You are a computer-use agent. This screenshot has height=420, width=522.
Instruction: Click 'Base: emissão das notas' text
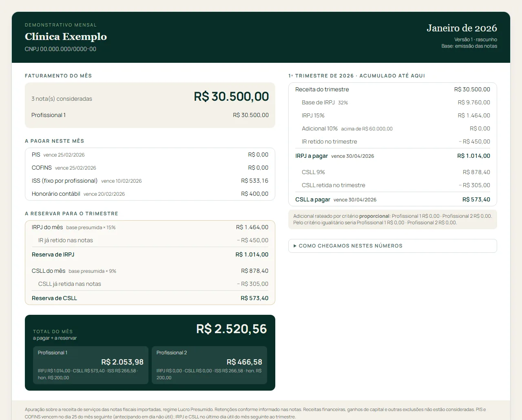[469, 46]
